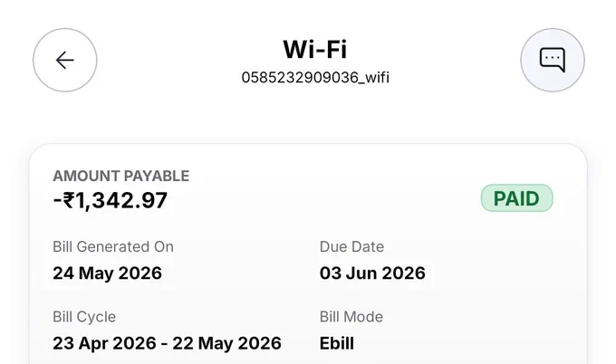This screenshot has height=364, width=616.
Task: Tap the rupee symbol in amount
Action: pos(69,200)
